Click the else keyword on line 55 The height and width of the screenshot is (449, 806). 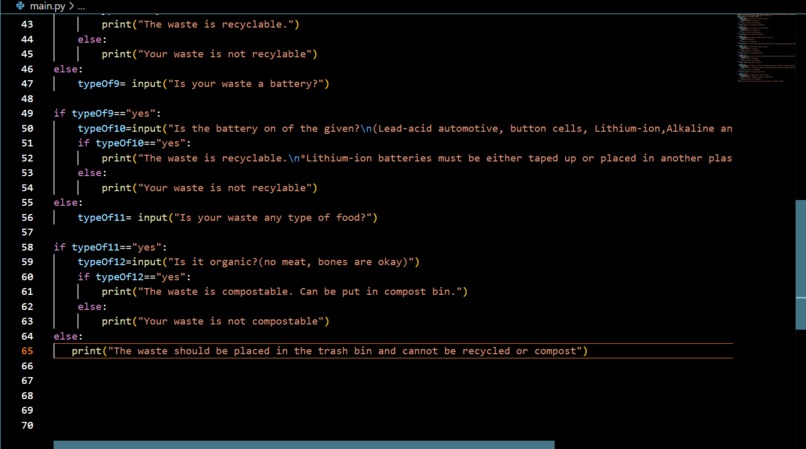click(x=68, y=203)
